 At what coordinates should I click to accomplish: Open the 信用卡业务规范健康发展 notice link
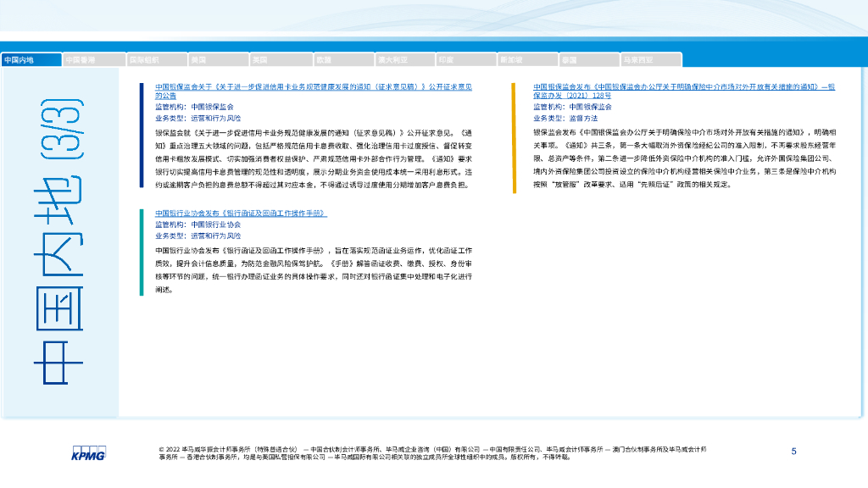pyautogui.click(x=314, y=91)
